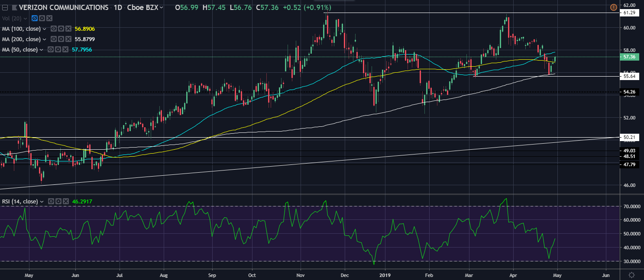Image resolution: width=644 pixels, height=280 pixels.
Task: Click the orange alert icon near the price scale
Action: 613,7
